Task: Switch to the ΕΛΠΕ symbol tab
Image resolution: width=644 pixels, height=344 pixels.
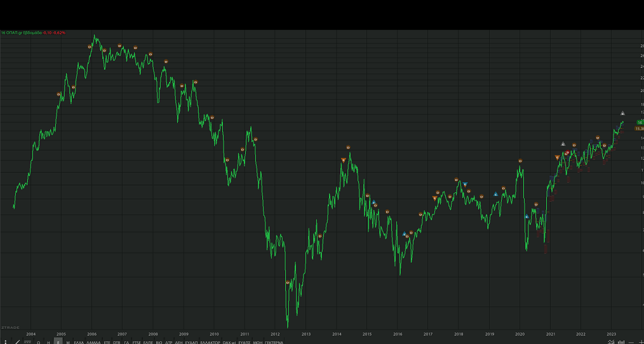Action: (x=148, y=342)
